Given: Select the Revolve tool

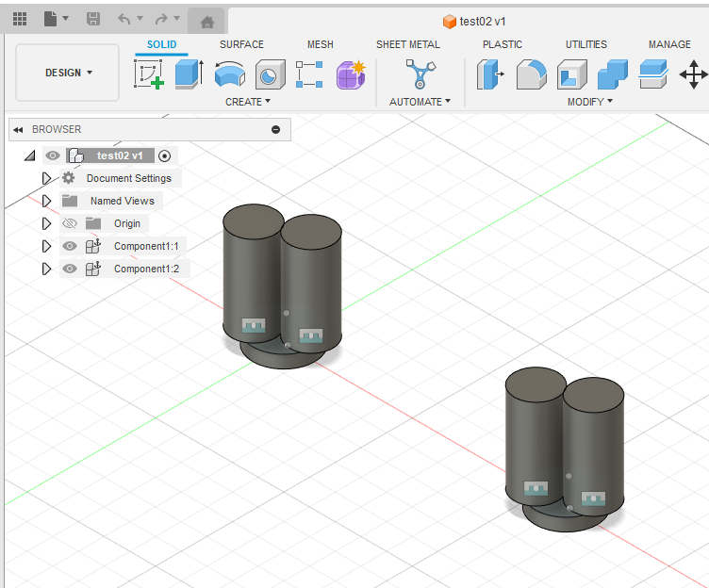Looking at the screenshot, I should (x=229, y=74).
